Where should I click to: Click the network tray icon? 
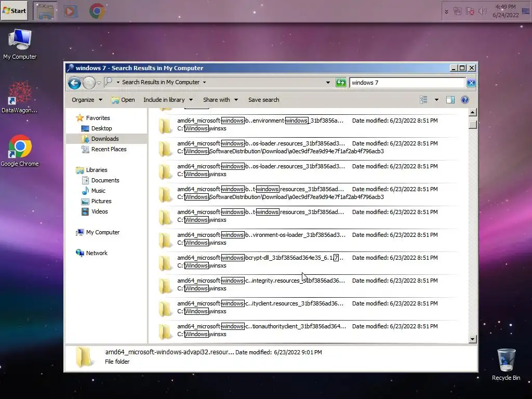pyautogui.click(x=458, y=11)
